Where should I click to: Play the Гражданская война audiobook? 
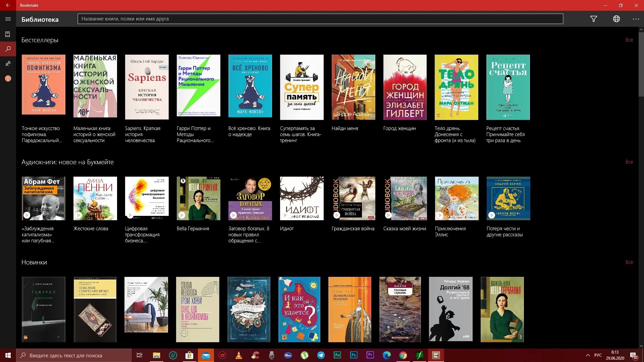click(337, 215)
